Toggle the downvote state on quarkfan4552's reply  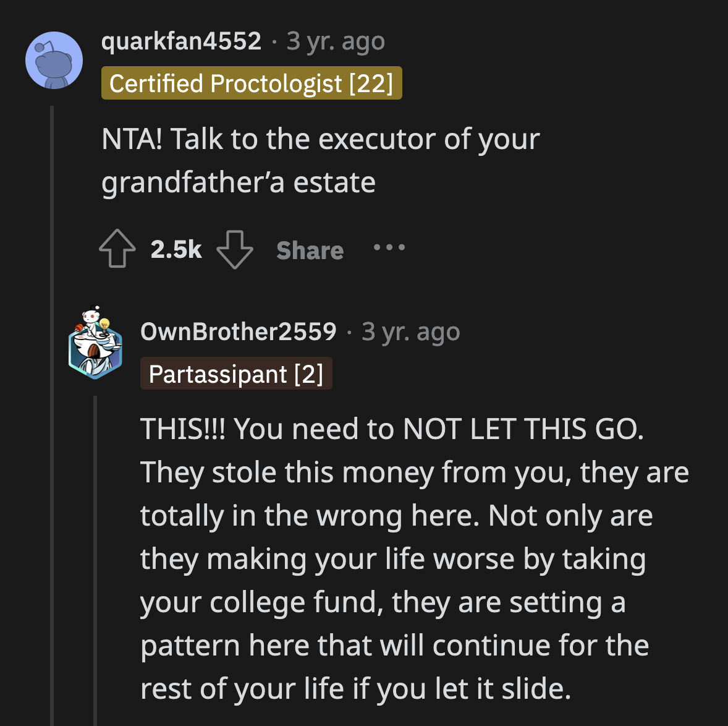click(x=235, y=249)
